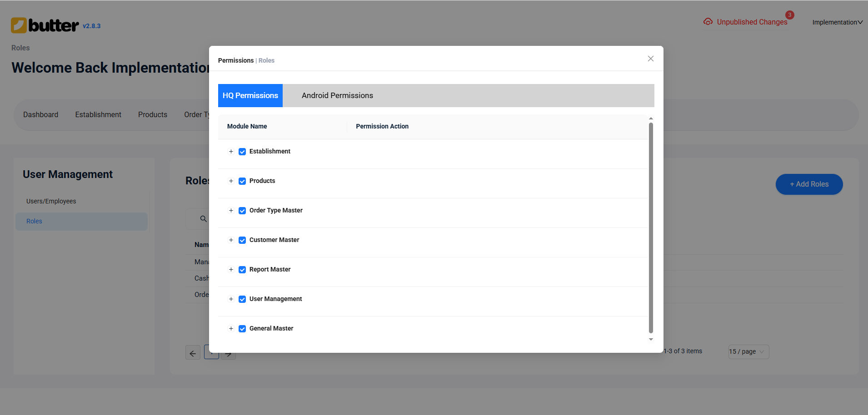Open the Implementation account dropdown

837,22
